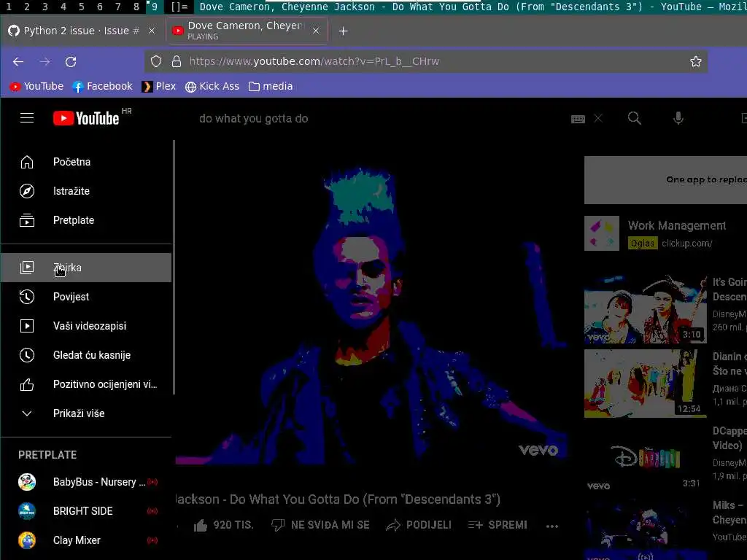Like the video (920 TIS.)
This screenshot has height=560, width=747.
[223, 525]
